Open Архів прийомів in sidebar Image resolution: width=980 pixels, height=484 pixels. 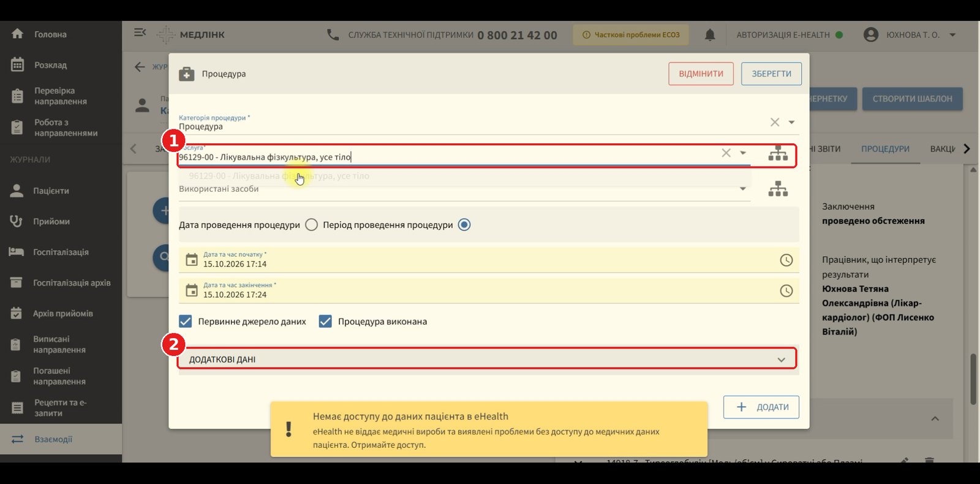63,313
